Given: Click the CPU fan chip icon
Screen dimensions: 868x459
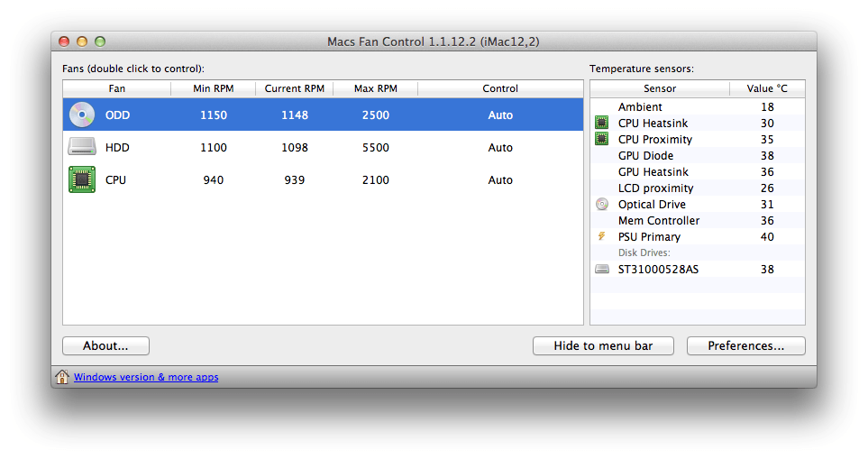Looking at the screenshot, I should pos(82,179).
